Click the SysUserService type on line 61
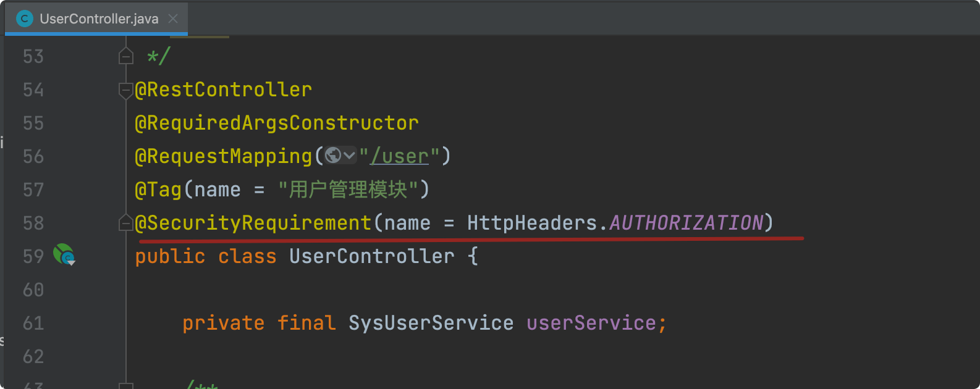The width and height of the screenshot is (980, 389). 431,323
